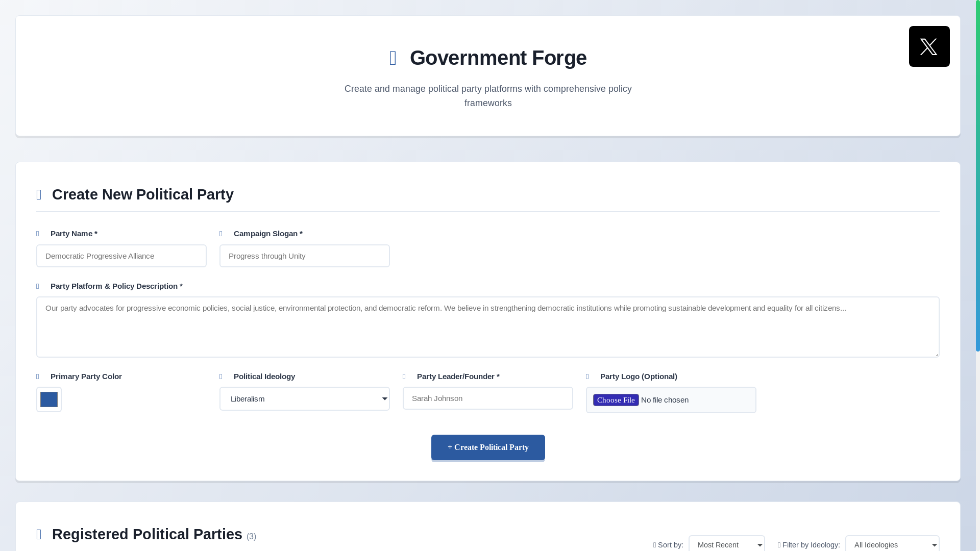Image resolution: width=980 pixels, height=551 pixels.
Task: Click the page subtitle about policy frameworks
Action: coord(488,96)
